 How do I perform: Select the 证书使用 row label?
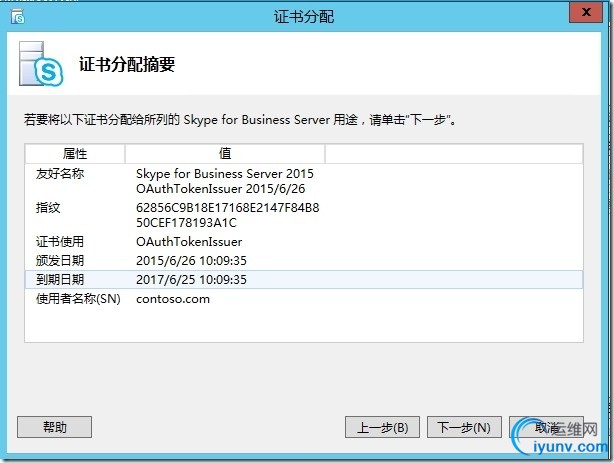click(60, 242)
